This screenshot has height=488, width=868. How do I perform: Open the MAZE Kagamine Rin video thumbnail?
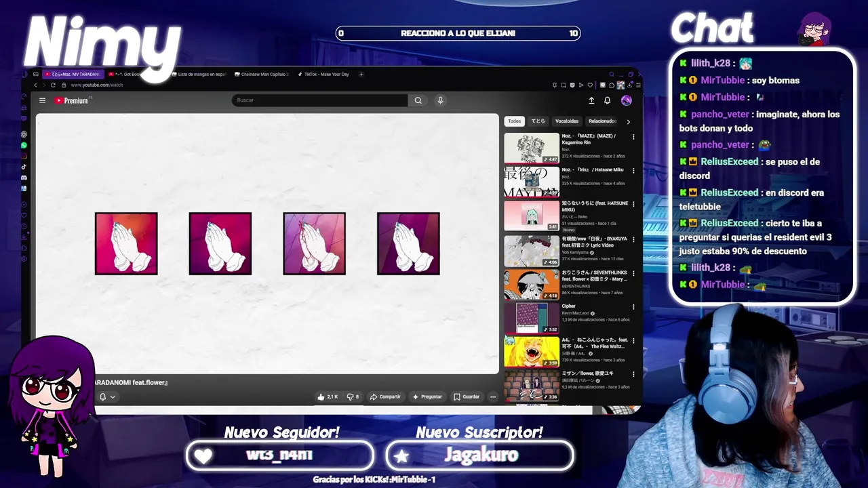pos(532,148)
